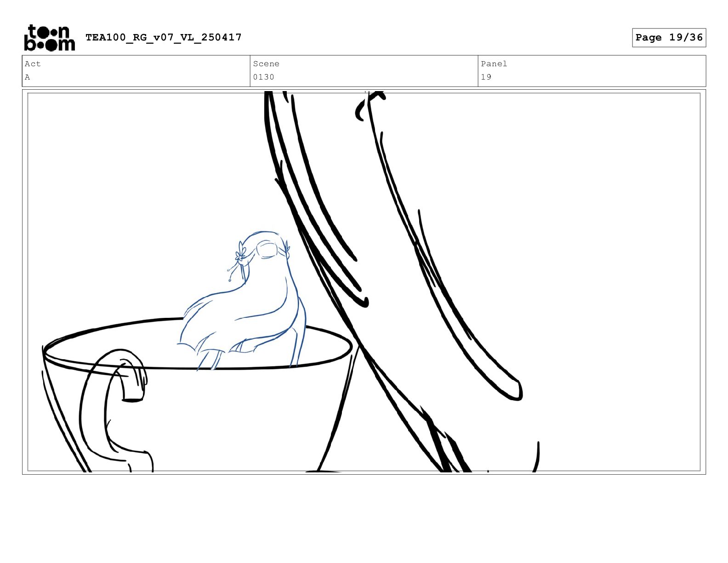Viewport: 728px width, 563px height.
Task: Click the Page 19/36 indicator box
Action: [x=669, y=38]
